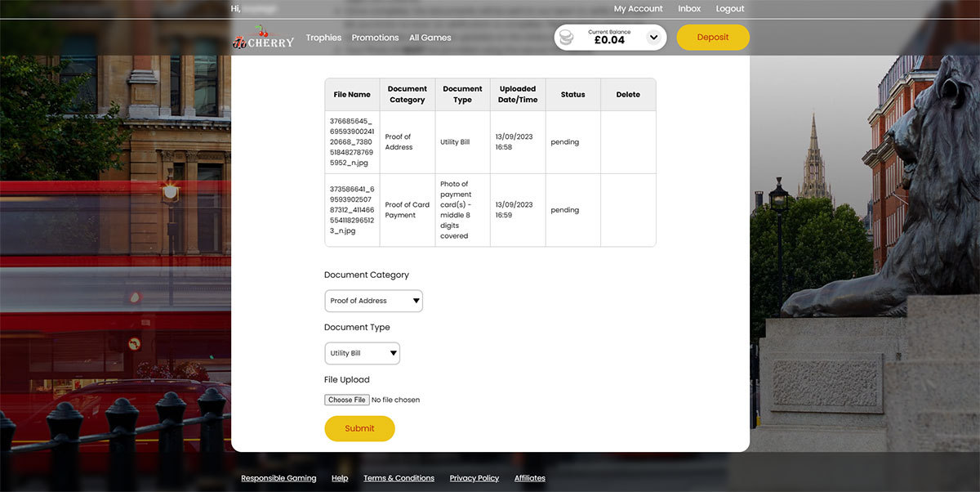
Task: Go to the Promotions page
Action: (x=375, y=38)
